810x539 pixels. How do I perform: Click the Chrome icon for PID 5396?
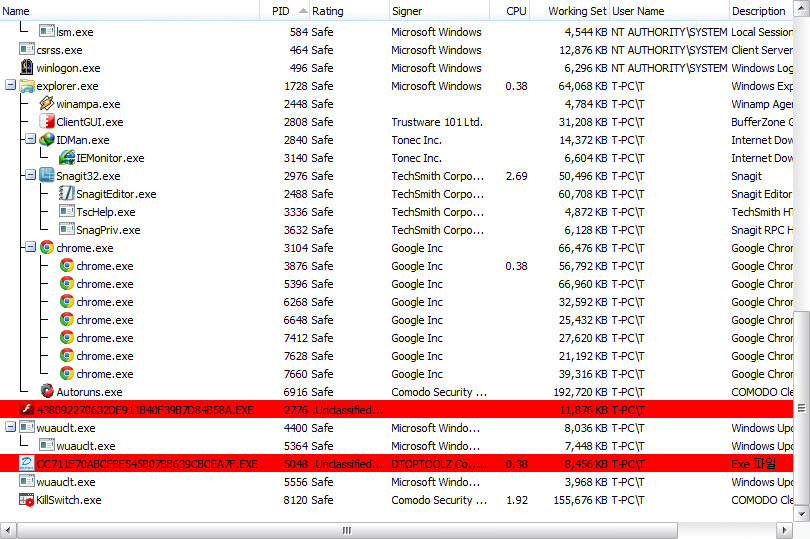click(67, 283)
